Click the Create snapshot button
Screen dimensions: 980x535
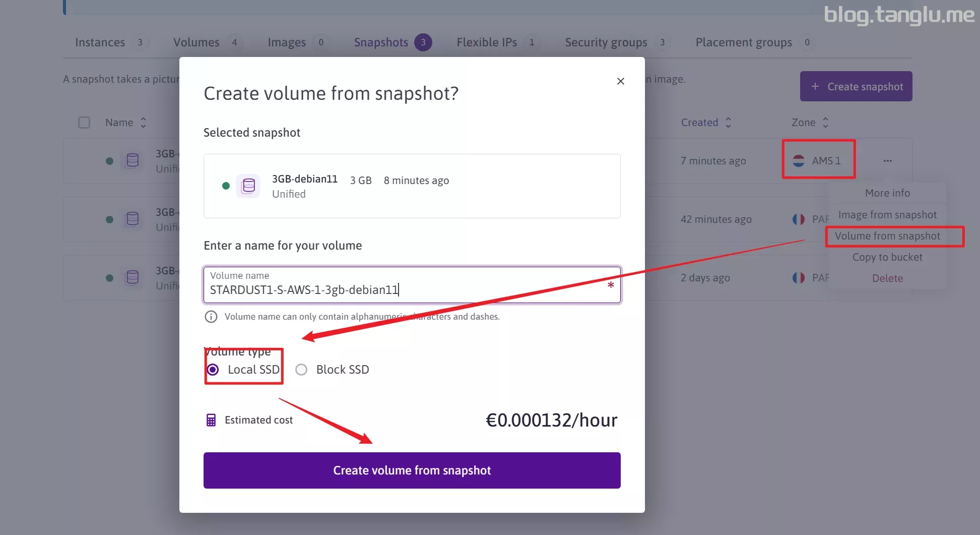pyautogui.click(x=856, y=86)
